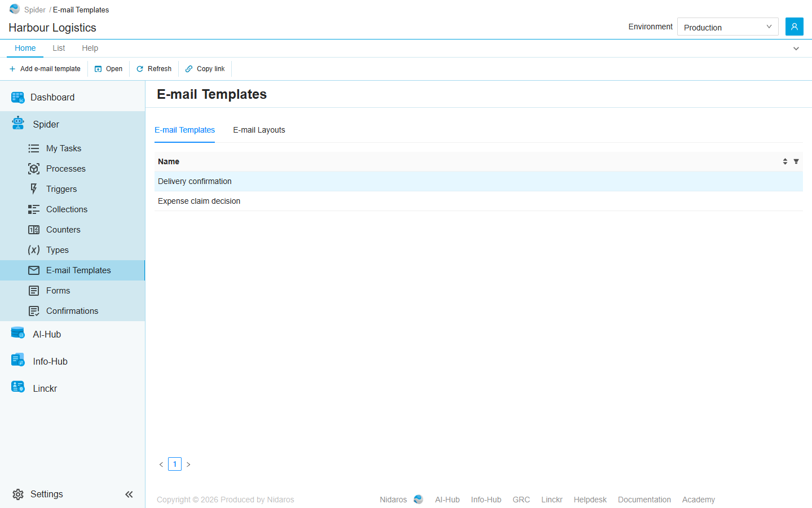Click the My Tasks list icon
Image resolution: width=812 pixels, height=508 pixels.
point(34,148)
